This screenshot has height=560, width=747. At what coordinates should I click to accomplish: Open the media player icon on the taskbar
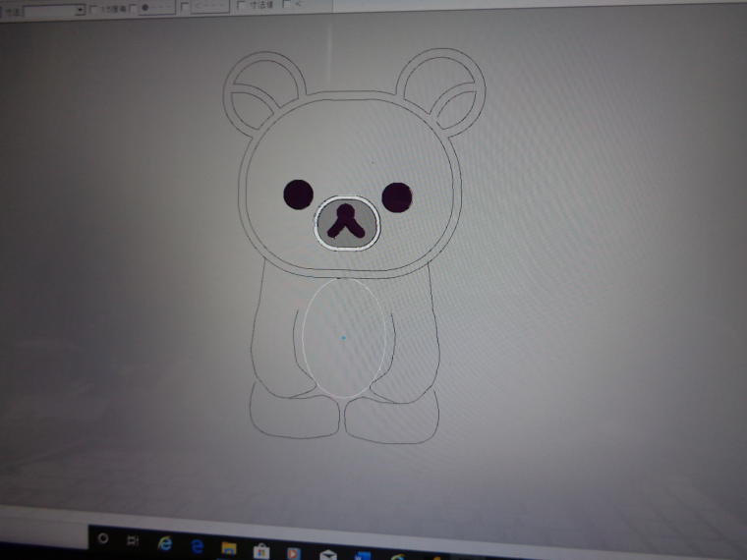[294, 553]
